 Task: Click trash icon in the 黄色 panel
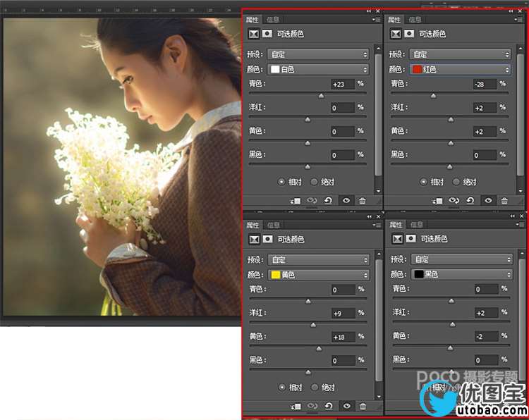pyautogui.click(x=363, y=406)
